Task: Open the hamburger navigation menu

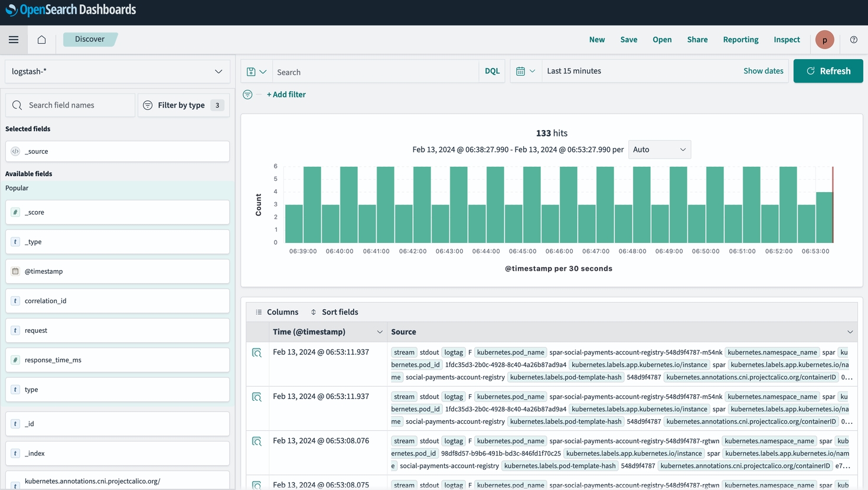Action: [14, 40]
